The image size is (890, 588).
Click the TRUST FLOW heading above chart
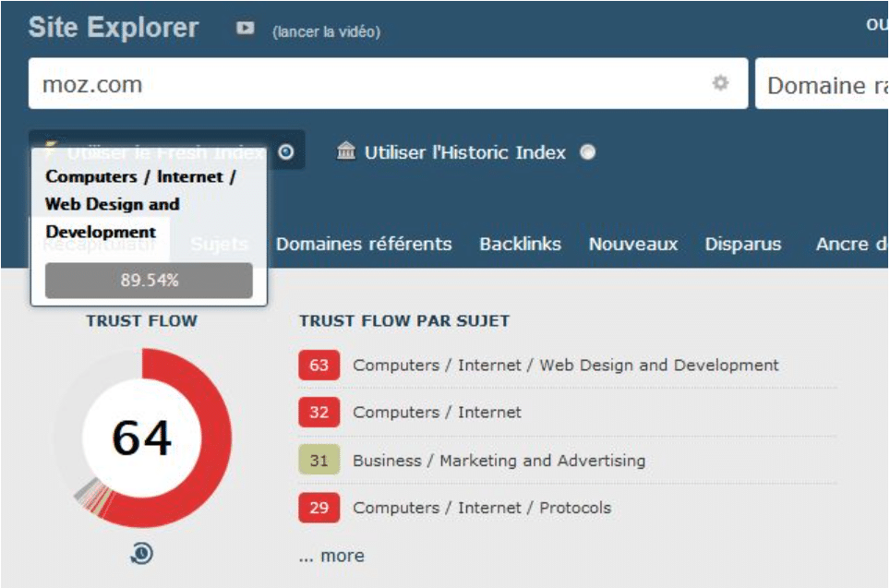pos(142,320)
